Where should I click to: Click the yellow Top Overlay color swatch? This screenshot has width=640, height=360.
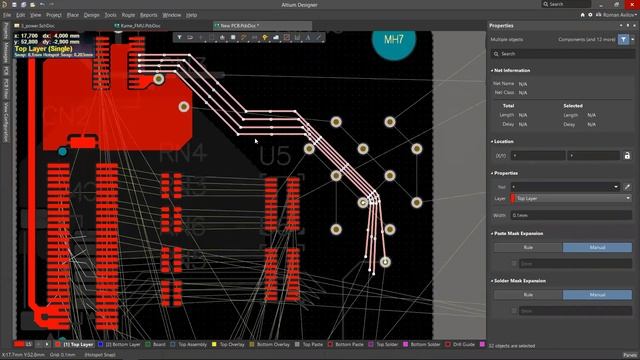pos(214,344)
